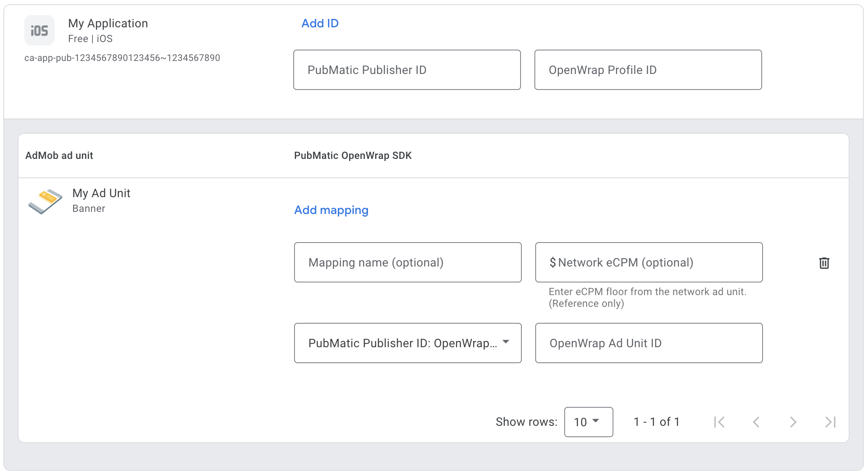Select the My Ad Unit name
Screen dimensions: 868x475
pos(101,193)
